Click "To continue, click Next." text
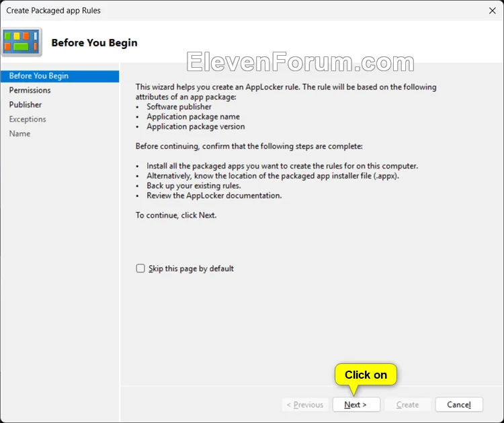This screenshot has width=504, height=423. coord(176,216)
